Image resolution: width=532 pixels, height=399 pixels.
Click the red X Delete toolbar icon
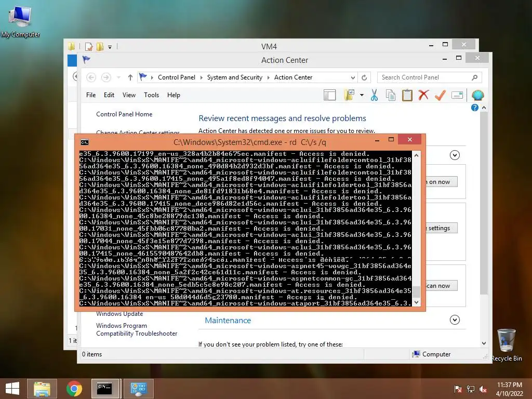pos(423,95)
